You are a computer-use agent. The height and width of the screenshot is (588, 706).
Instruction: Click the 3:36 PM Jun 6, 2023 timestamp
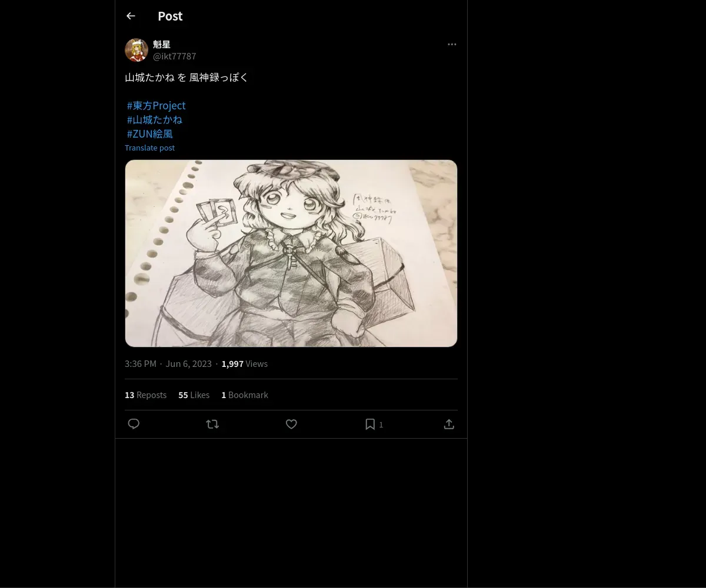click(x=168, y=363)
